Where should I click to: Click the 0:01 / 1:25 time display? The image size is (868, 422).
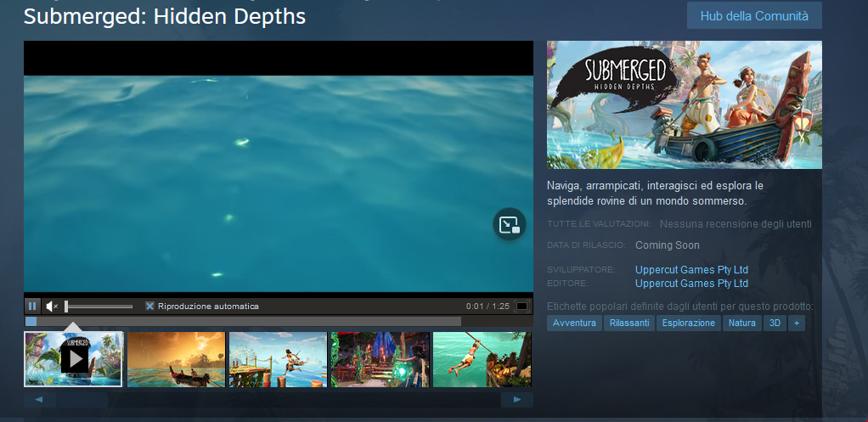pyautogui.click(x=488, y=306)
